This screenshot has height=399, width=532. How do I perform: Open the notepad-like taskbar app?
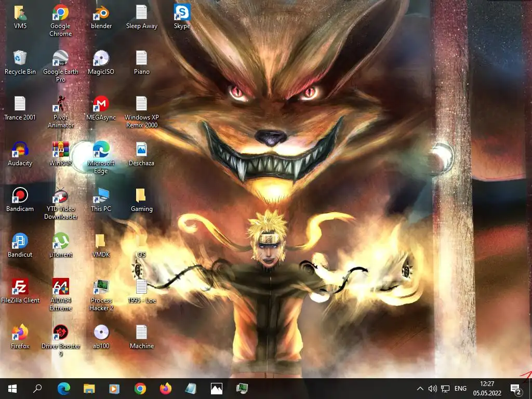coord(191,389)
